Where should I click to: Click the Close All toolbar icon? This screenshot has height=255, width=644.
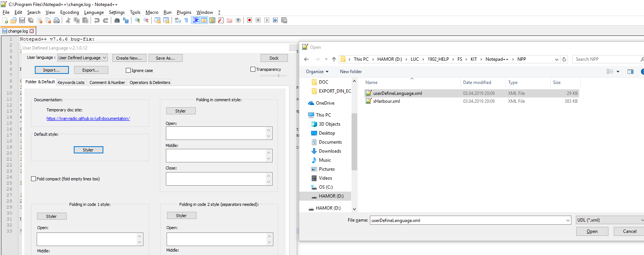pos(48,20)
